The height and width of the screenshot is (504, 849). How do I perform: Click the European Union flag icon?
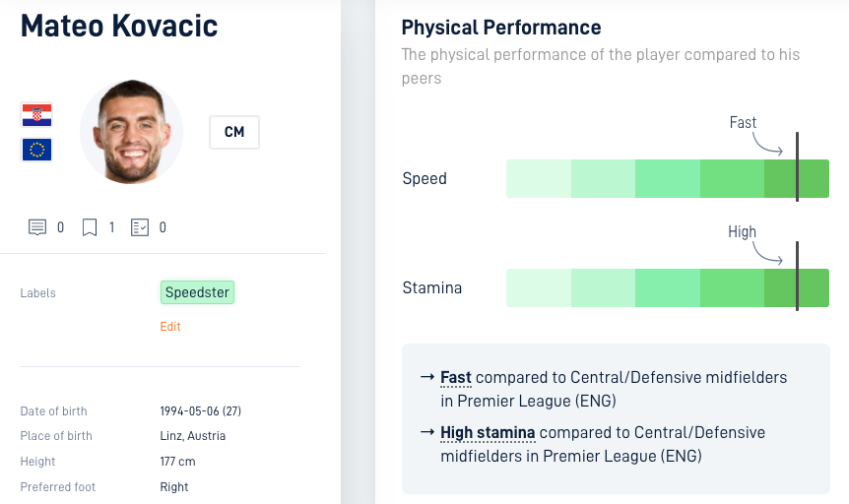[x=36, y=150]
